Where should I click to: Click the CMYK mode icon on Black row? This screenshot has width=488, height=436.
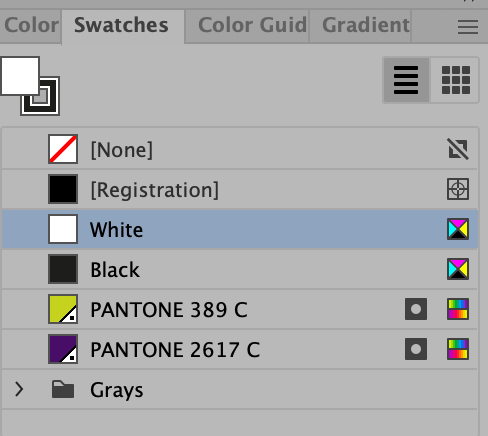[458, 269]
